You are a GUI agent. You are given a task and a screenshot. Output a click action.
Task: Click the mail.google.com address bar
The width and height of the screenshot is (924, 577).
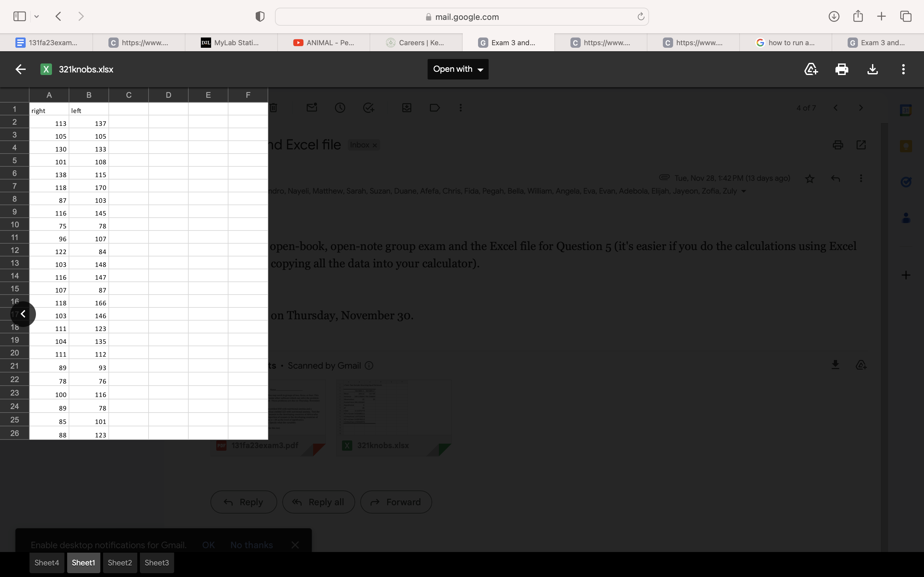coord(462,17)
